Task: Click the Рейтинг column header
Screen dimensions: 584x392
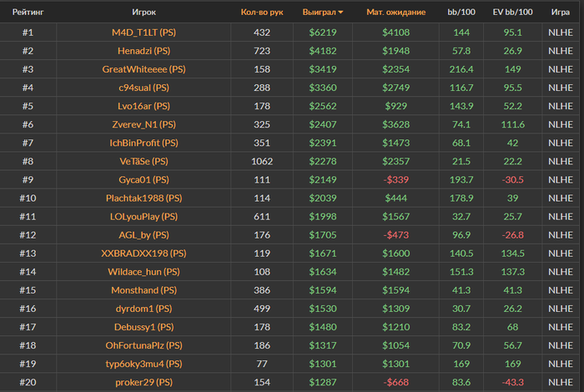Action: (x=28, y=13)
